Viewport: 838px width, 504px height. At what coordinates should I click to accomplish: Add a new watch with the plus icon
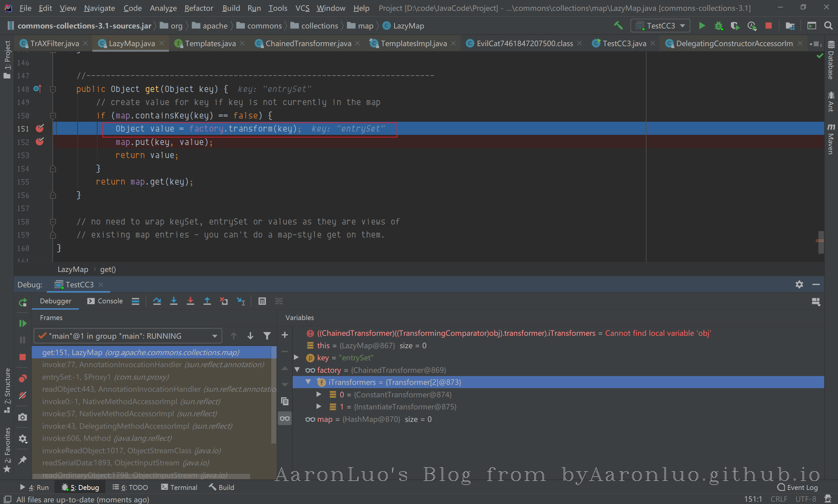[285, 335]
